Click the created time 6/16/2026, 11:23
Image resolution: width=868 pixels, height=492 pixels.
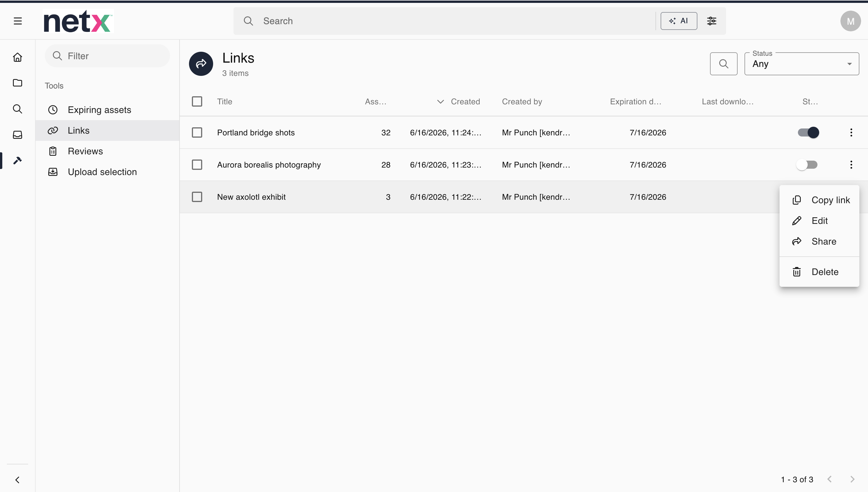[445, 165]
